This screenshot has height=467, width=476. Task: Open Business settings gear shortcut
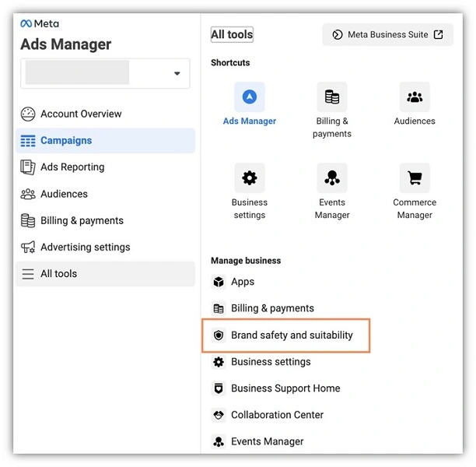250,178
